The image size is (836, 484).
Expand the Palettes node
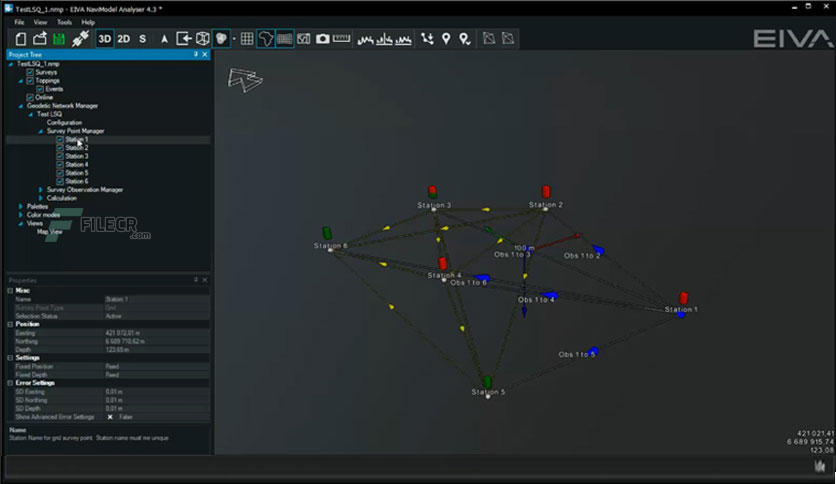coord(21,207)
